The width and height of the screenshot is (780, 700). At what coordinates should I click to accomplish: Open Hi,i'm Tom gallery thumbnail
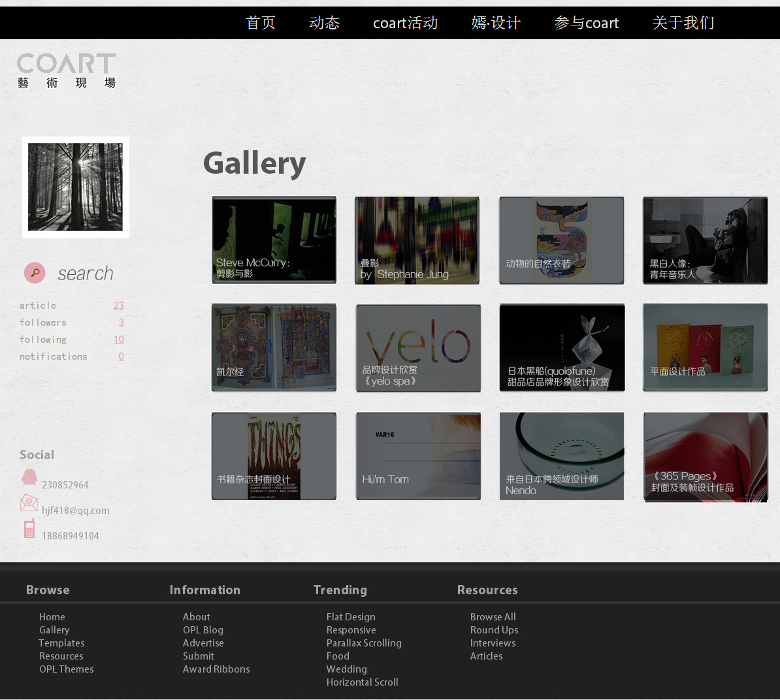coord(418,456)
